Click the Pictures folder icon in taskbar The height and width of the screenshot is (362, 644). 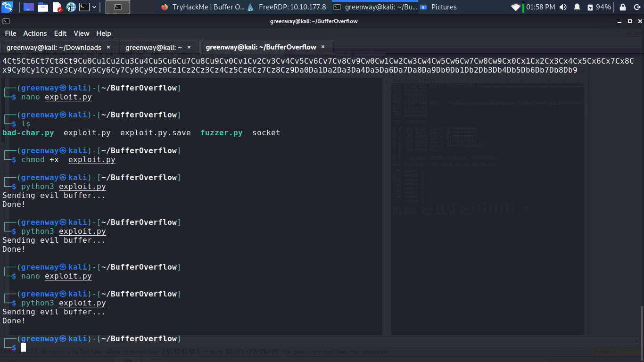(423, 7)
